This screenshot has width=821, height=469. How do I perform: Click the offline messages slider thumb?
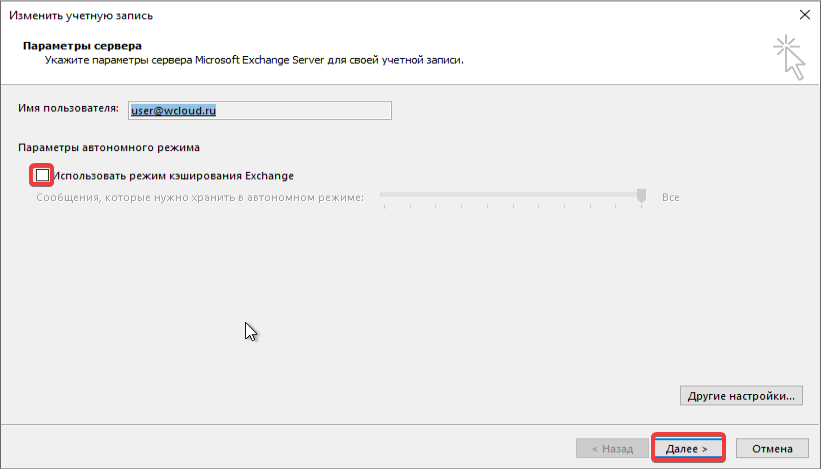(642, 196)
